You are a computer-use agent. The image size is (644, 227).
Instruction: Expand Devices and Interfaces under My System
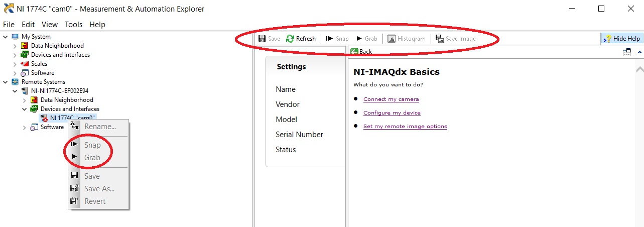(x=15, y=55)
